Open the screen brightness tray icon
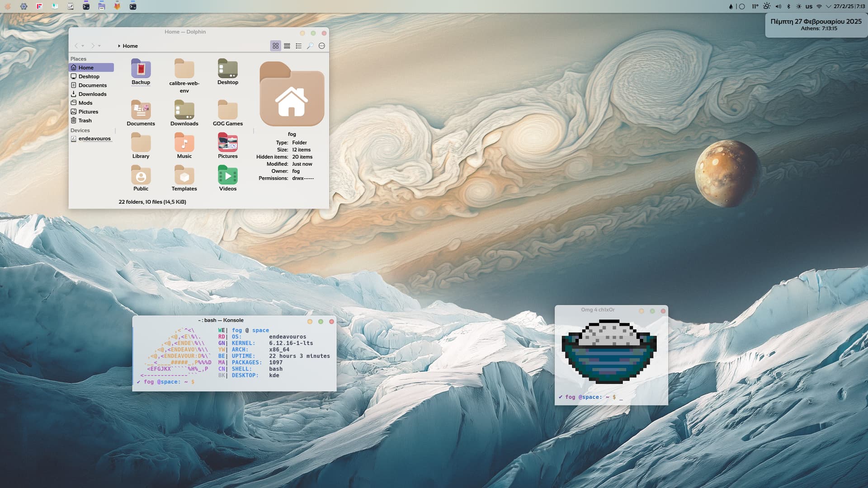This screenshot has height=488, width=868. (x=799, y=6)
